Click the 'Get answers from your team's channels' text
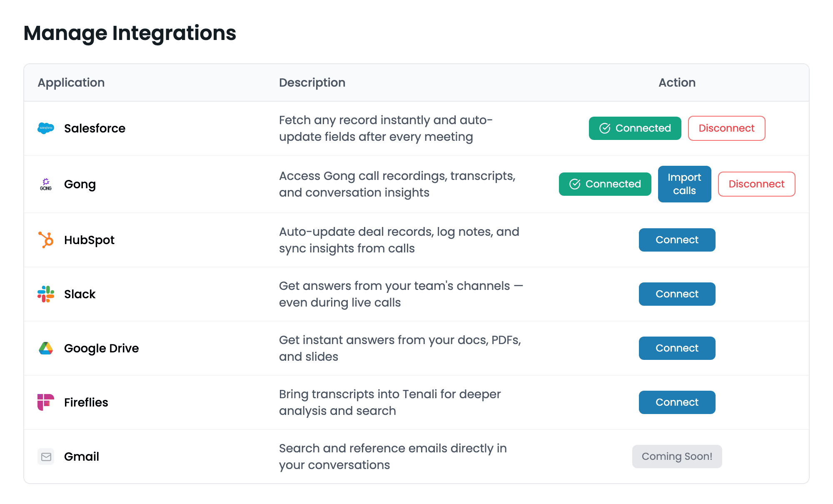 tap(401, 294)
